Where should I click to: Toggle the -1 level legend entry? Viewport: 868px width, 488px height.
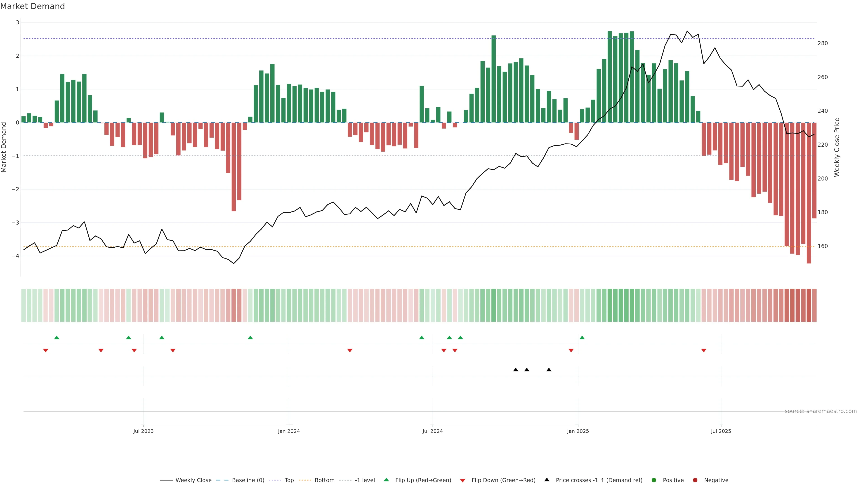click(x=365, y=480)
